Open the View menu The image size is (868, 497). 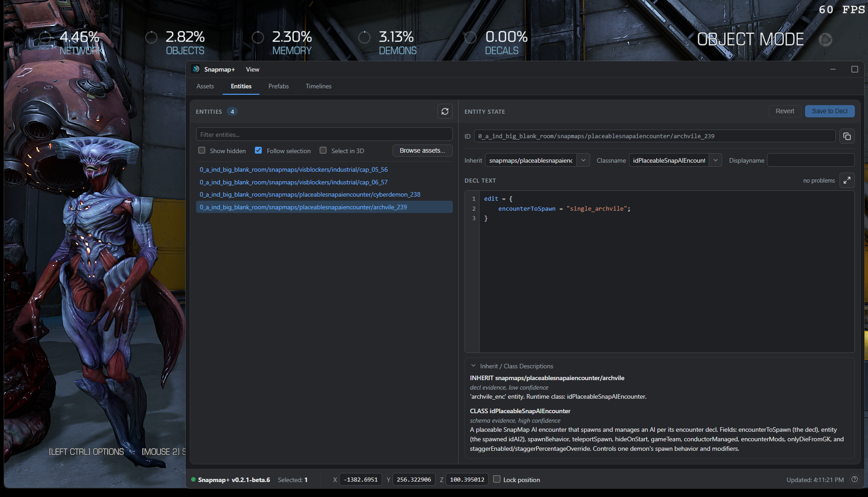(x=252, y=69)
